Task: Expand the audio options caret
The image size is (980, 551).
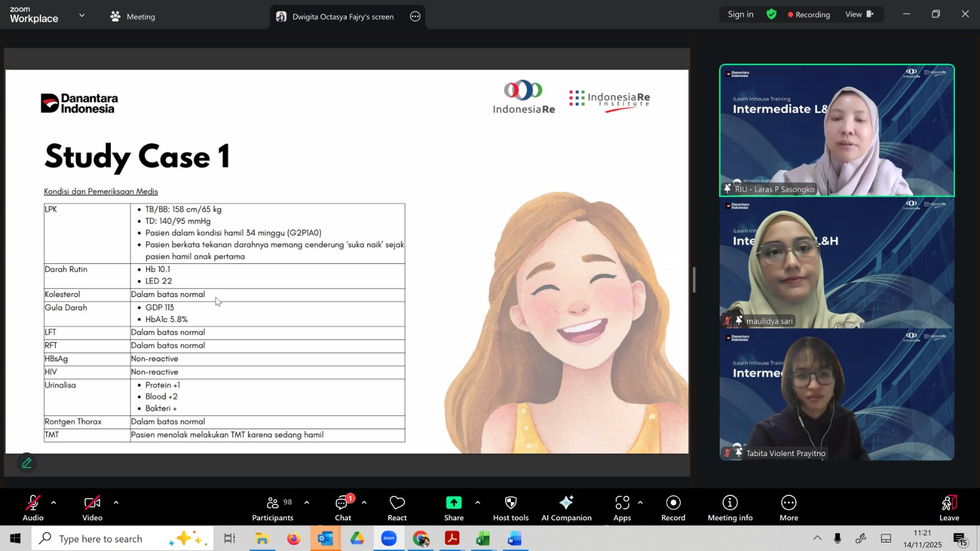Action: (54, 503)
